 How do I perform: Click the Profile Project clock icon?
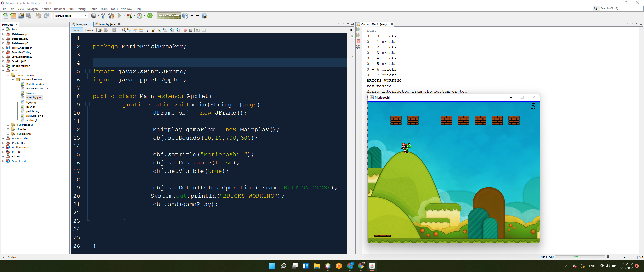click(140, 16)
